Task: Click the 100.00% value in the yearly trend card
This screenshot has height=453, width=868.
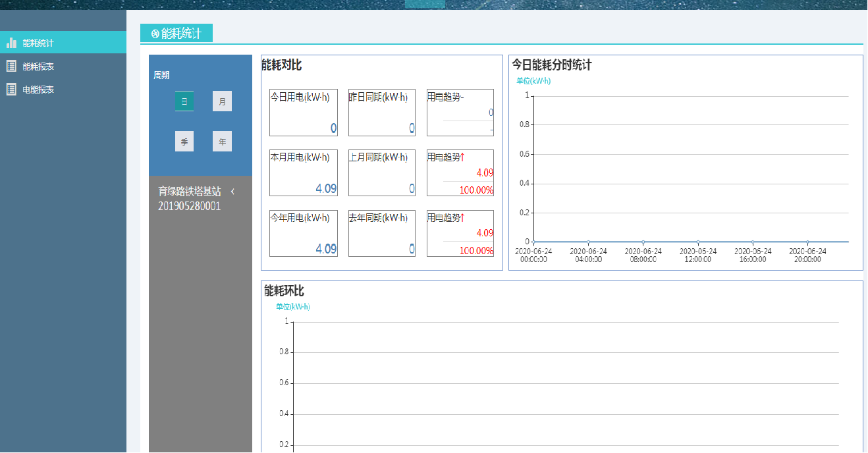Action: (x=476, y=251)
